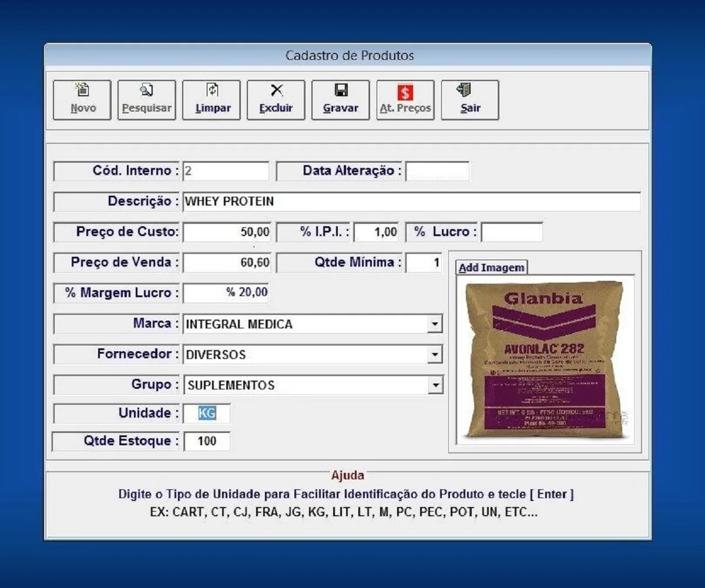Screen dimensions: 705x588
Task: Select the Preço de Venda field
Action: pyautogui.click(x=227, y=263)
